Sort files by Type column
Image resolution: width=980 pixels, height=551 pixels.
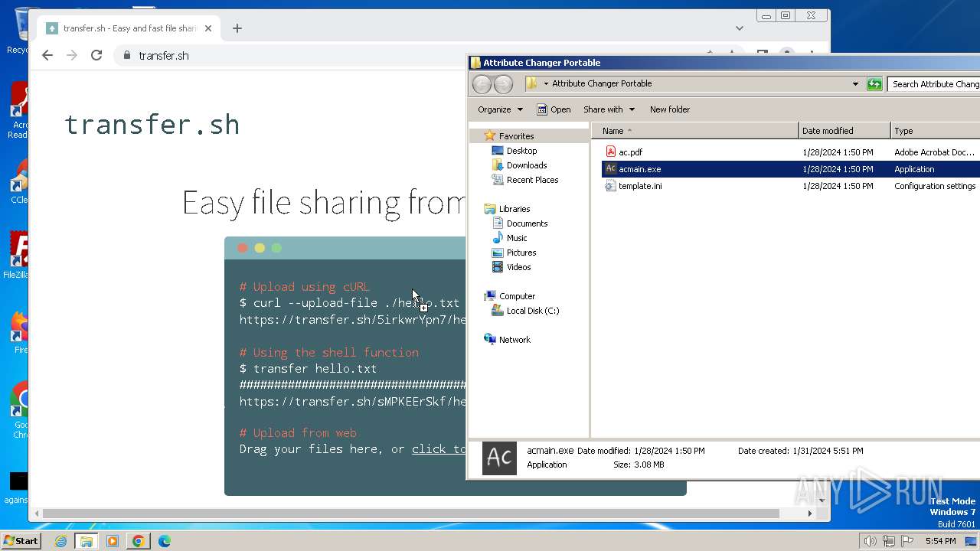pyautogui.click(x=935, y=131)
